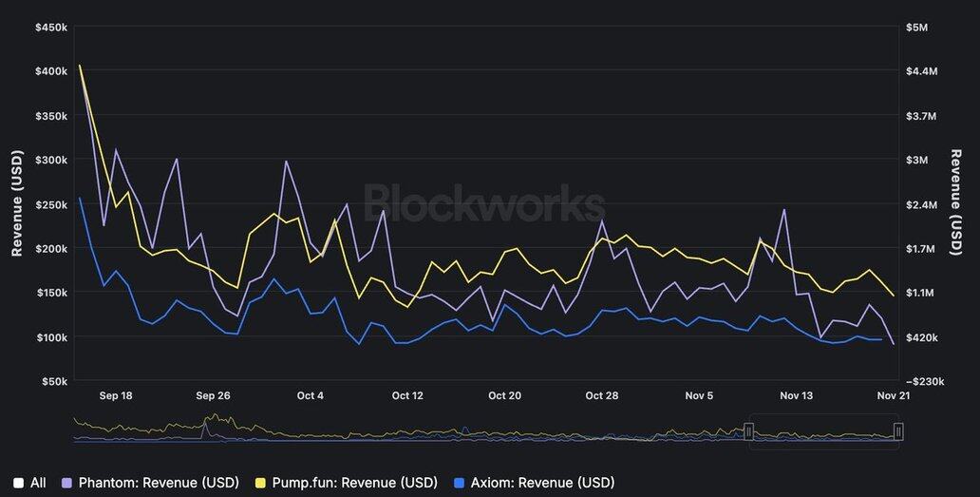Toggle the white All legend swatch
Viewport: 980px width, 497px height.
click(18, 483)
